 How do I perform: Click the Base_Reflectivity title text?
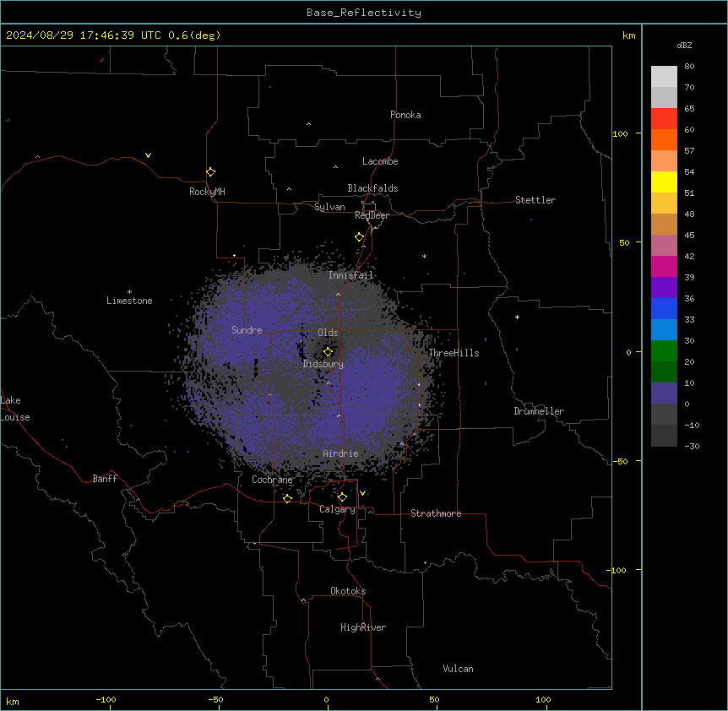point(364,13)
